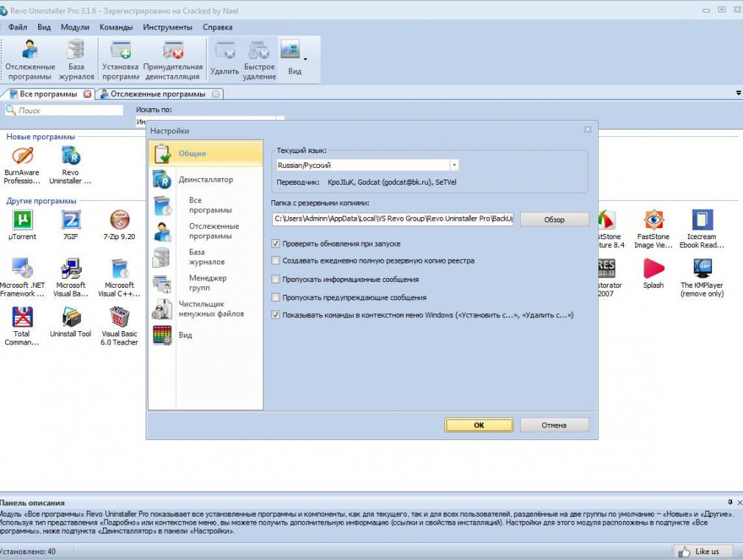Select the BurnAware Professional program icon
Screen dimensions: 743x560
22,165
